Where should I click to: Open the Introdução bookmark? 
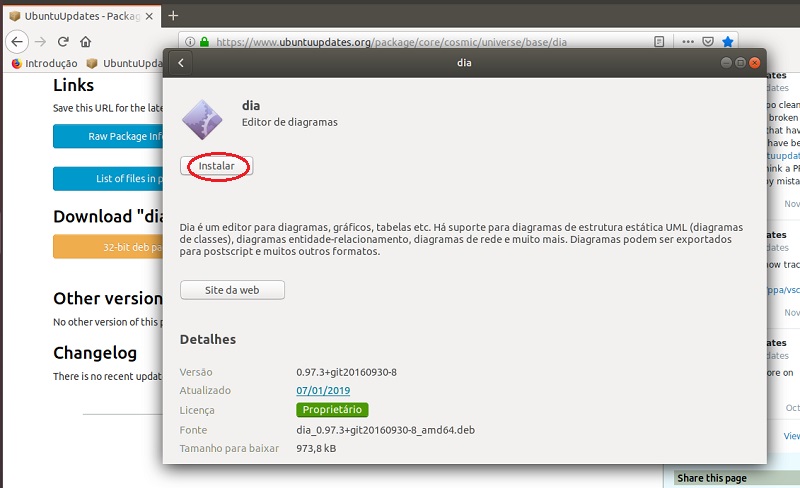coord(45,63)
